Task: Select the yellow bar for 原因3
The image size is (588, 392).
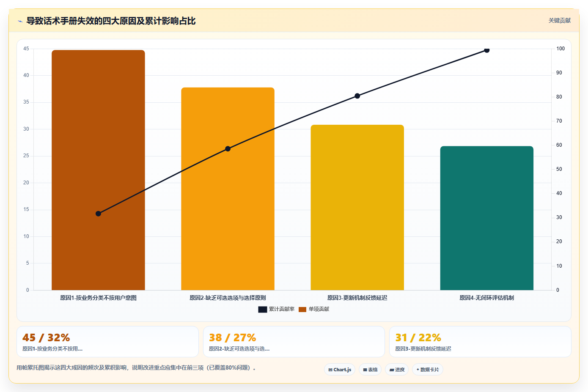Action: coord(357,207)
